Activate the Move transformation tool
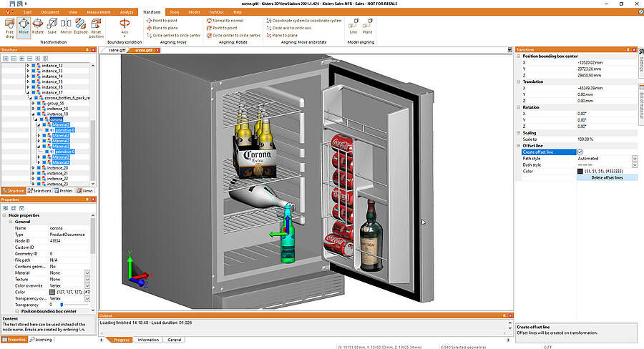644x349 pixels. tap(24, 28)
